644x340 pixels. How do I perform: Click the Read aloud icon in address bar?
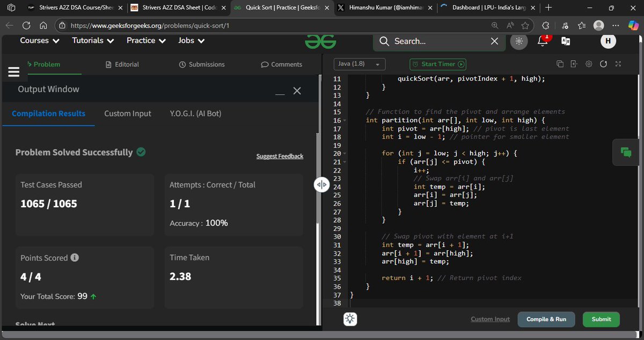(x=510, y=25)
